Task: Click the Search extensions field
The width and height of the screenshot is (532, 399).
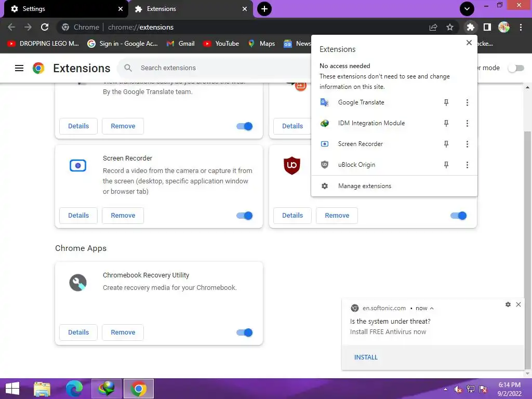Action: pyautogui.click(x=217, y=68)
